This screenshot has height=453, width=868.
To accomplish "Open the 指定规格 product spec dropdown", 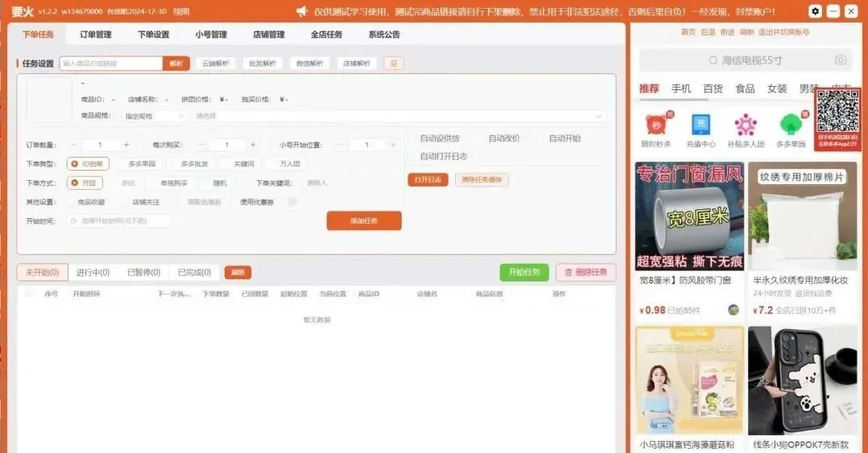I will point(155,117).
